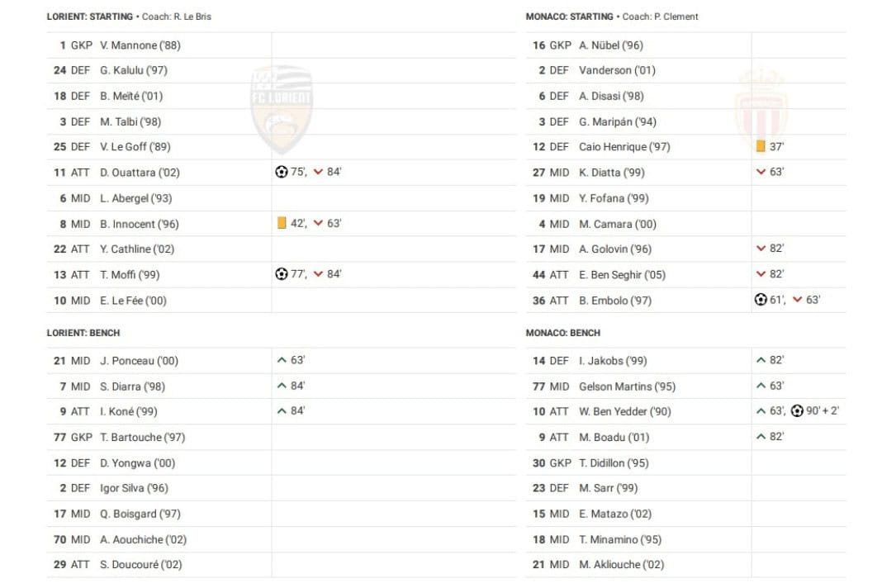Click B. Innocent's yellow card icon
The height and width of the screenshot is (588, 882).
(282, 223)
